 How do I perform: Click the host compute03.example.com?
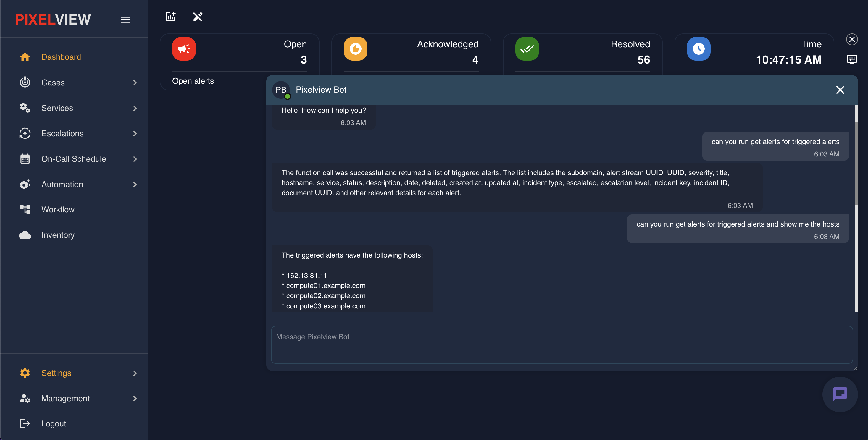coord(326,306)
